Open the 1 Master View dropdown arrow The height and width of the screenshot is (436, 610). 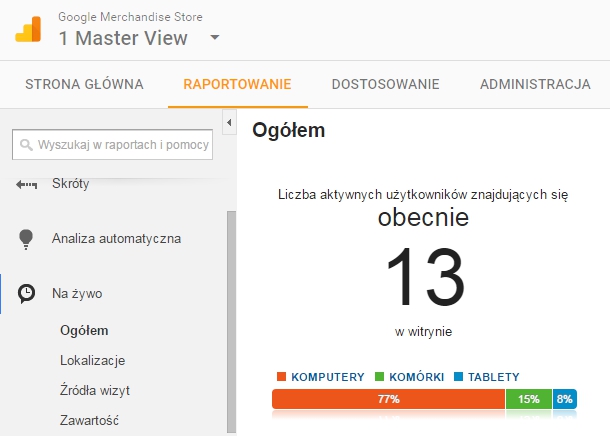coord(214,39)
